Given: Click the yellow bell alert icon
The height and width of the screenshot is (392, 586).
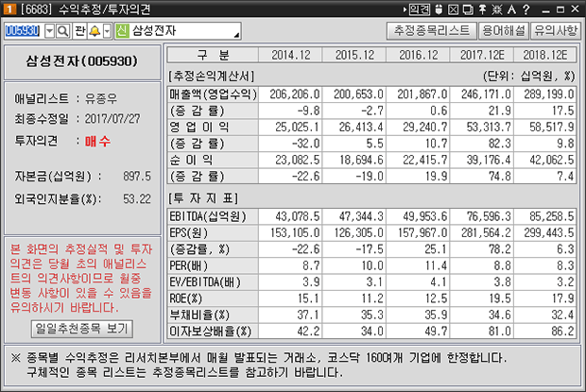Looking at the screenshot, I should pos(95,31).
